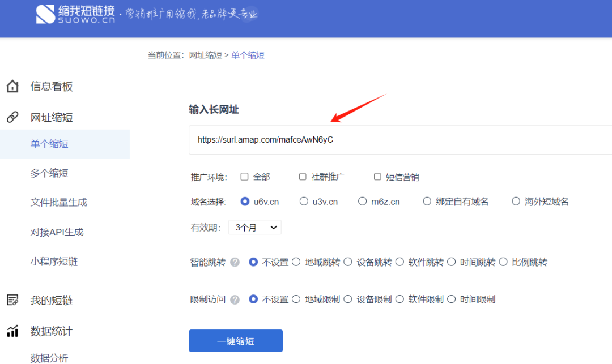
Task: Open the 有效期 3个月 dropdown
Action: [x=255, y=228]
